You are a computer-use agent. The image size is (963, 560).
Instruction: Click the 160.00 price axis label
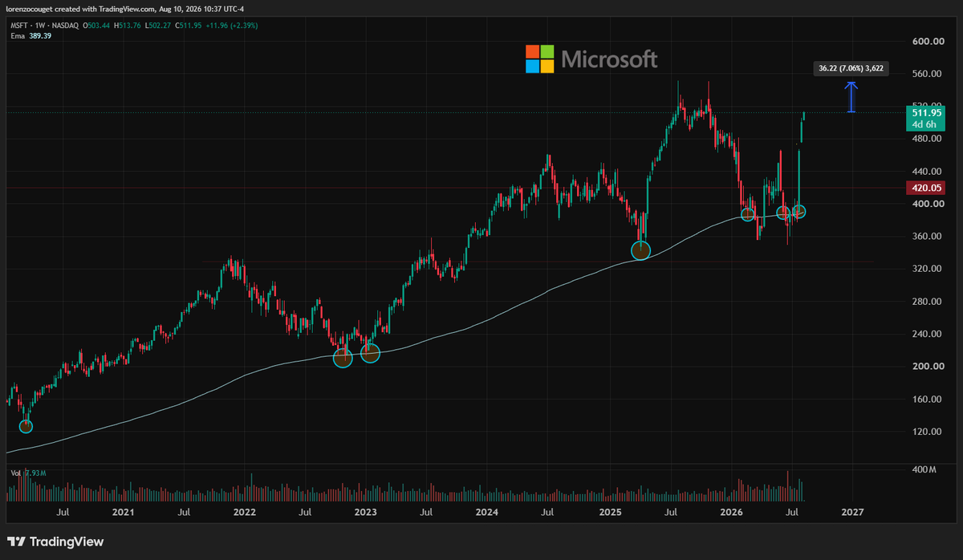(x=928, y=399)
